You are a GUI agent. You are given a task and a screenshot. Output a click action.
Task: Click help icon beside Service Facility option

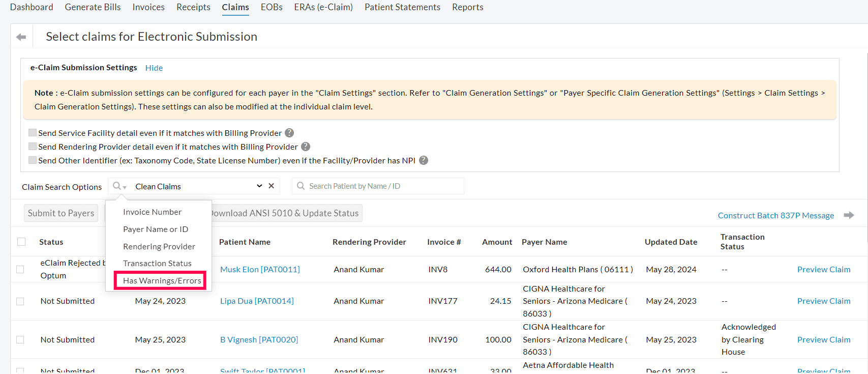click(x=289, y=133)
